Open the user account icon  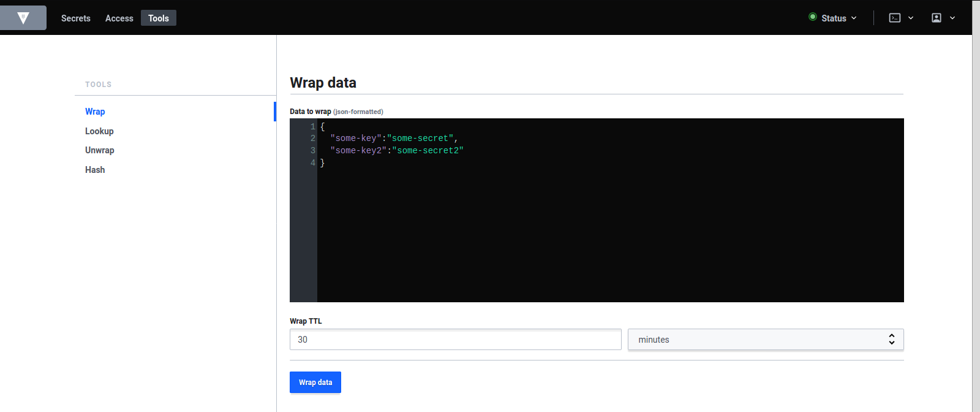click(x=937, y=18)
